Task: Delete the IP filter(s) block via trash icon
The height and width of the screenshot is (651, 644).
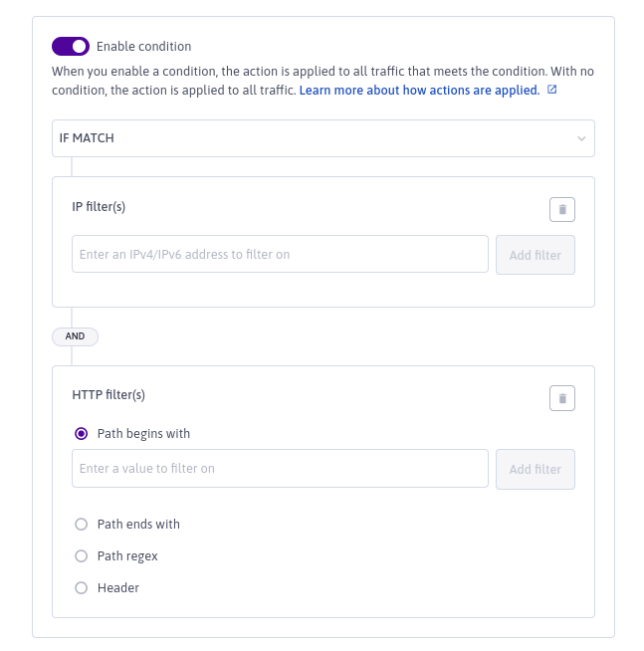Action: coord(562,209)
